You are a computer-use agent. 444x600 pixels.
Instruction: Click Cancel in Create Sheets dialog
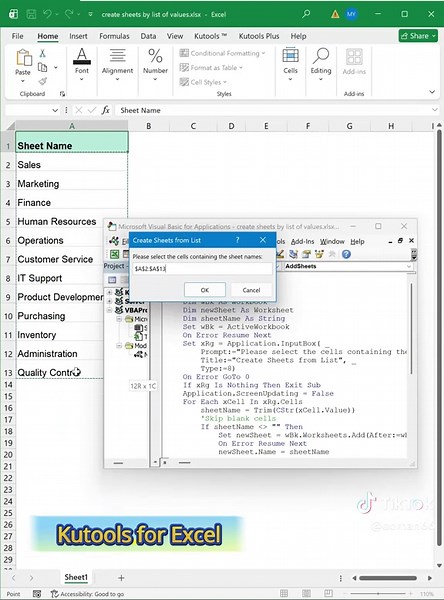(x=251, y=290)
